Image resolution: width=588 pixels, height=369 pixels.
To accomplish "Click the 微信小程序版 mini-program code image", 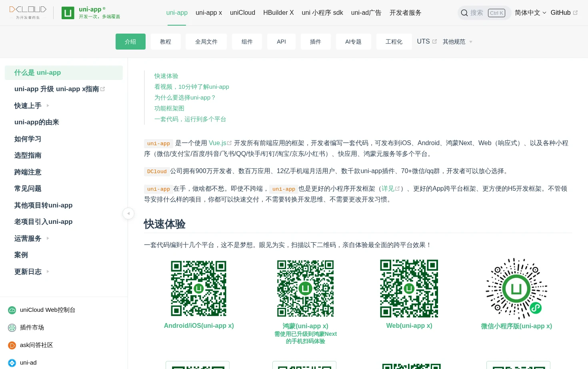I will tap(516, 288).
